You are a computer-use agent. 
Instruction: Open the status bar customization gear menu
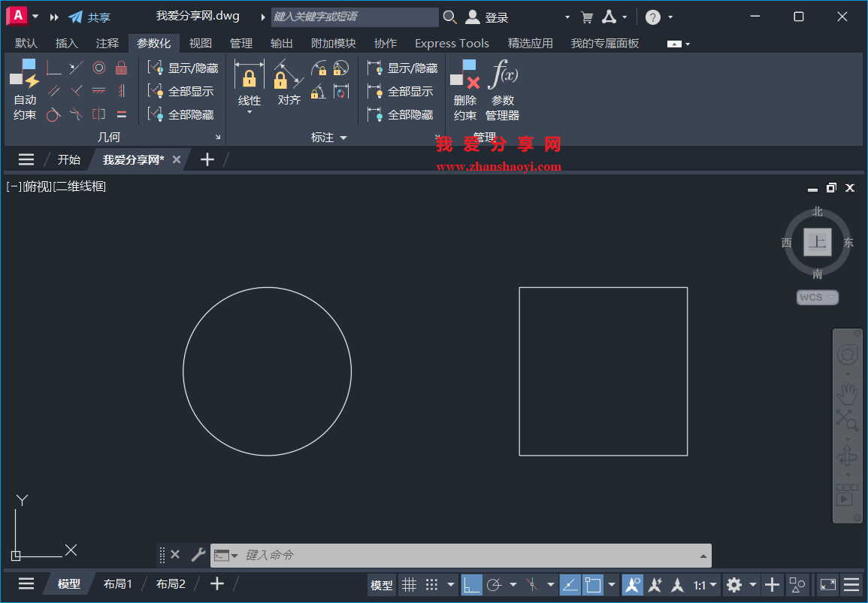(x=734, y=584)
